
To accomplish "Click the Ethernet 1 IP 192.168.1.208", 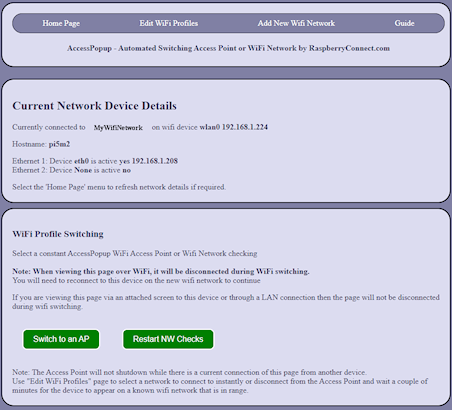I will (155, 161).
